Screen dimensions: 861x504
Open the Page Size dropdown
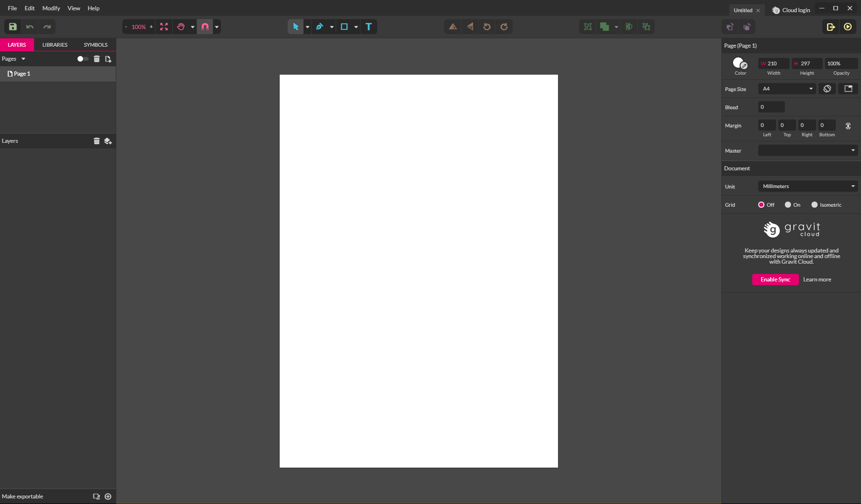pos(786,89)
